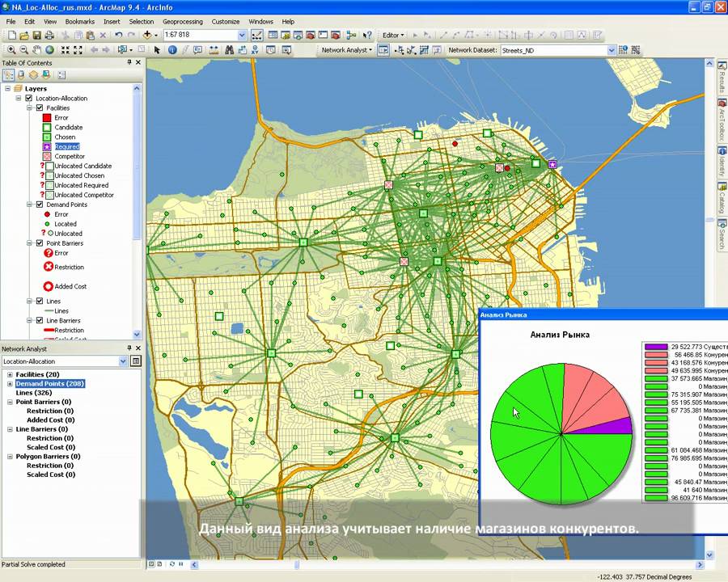Open the File menu
The height and width of the screenshot is (582, 728).
11,21
